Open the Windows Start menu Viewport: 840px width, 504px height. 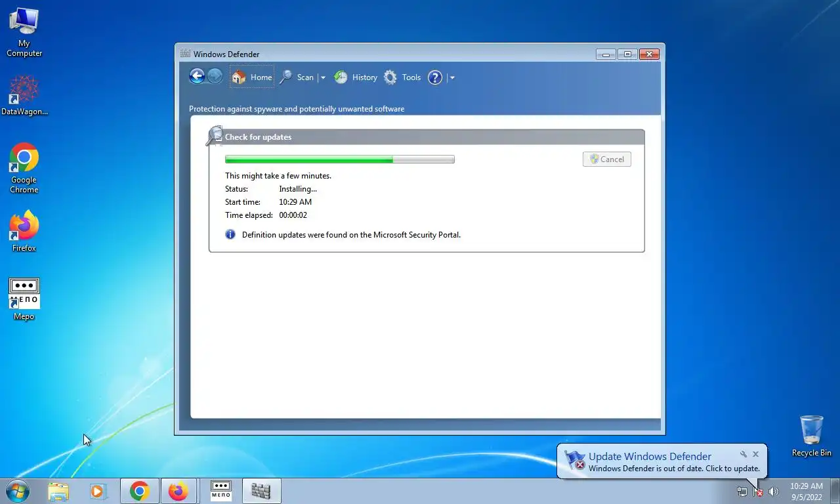pyautogui.click(x=18, y=491)
